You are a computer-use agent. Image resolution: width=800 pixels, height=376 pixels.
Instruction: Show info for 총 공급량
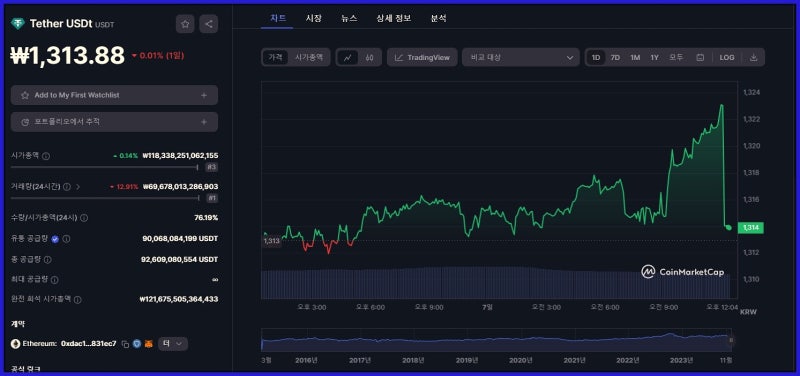coord(47,260)
